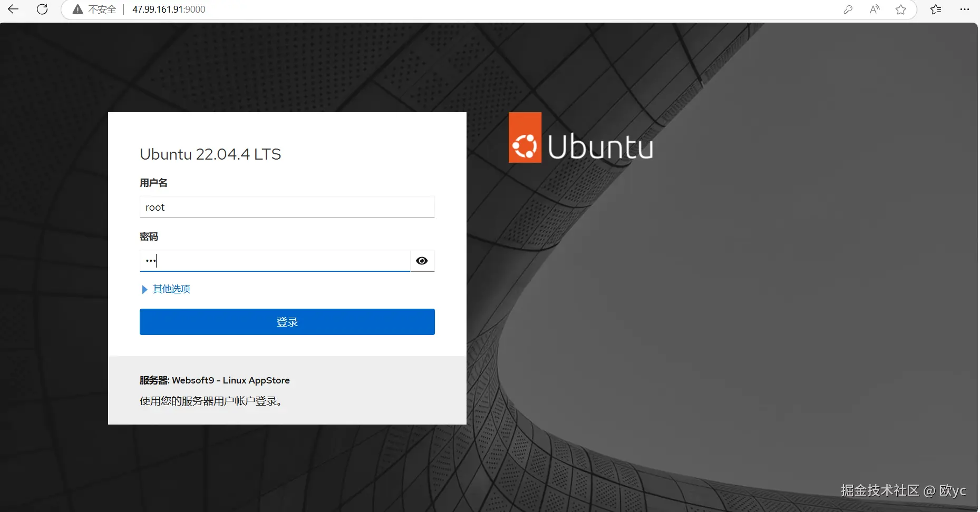The height and width of the screenshot is (512, 980).
Task: Go back using the browser back arrow
Action: 13,9
